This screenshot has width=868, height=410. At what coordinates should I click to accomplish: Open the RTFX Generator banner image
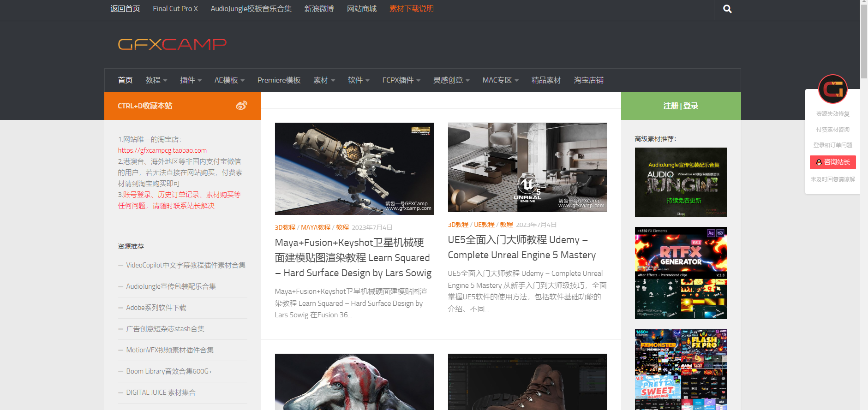[681, 273]
